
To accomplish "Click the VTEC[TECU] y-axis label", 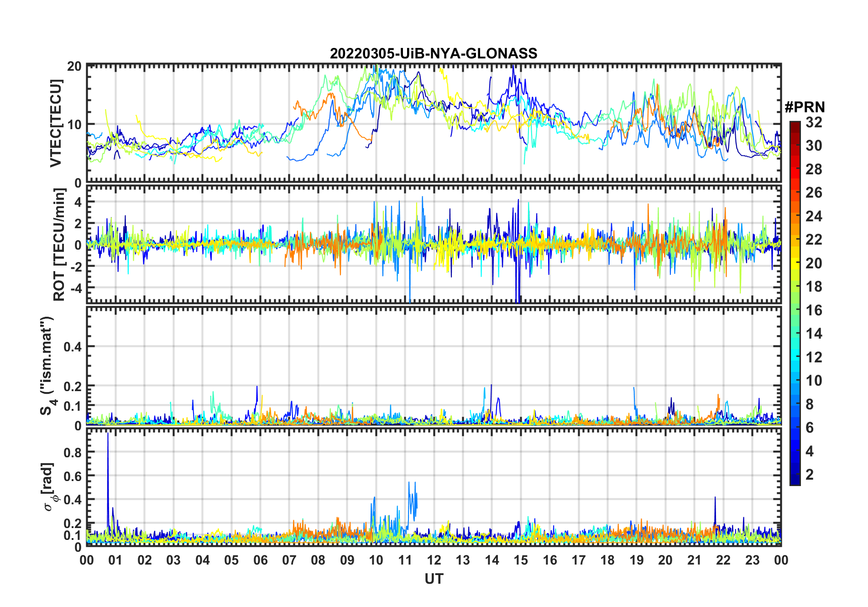I will click(56, 123).
